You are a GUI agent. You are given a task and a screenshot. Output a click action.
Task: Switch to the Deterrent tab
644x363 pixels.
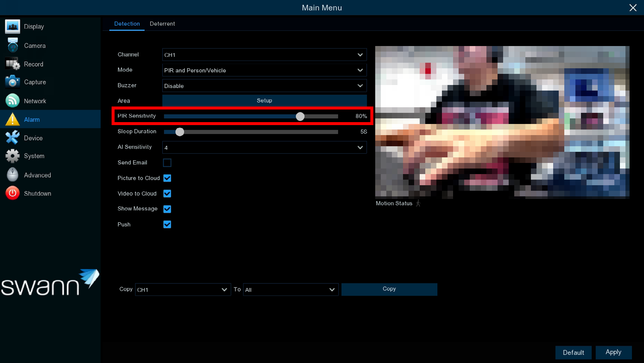coord(162,24)
